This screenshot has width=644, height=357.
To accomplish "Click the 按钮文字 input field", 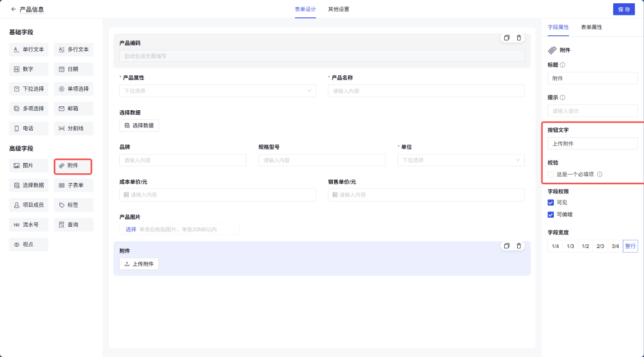I will (592, 144).
